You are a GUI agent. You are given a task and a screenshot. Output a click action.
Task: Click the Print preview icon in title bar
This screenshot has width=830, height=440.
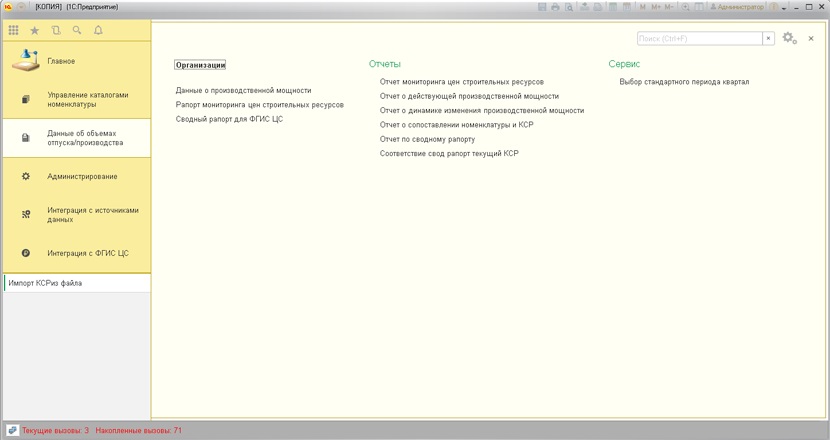click(x=569, y=7)
